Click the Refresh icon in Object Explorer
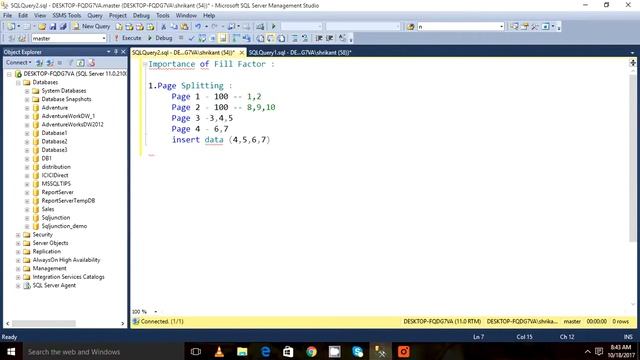640x360 pixels. pyautogui.click(x=81, y=62)
